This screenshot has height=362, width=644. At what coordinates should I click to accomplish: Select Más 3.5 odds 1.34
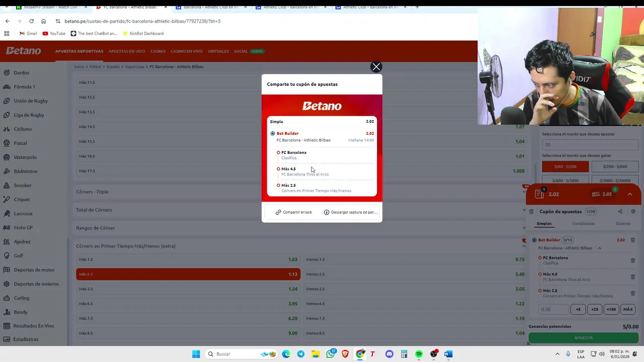188,289
